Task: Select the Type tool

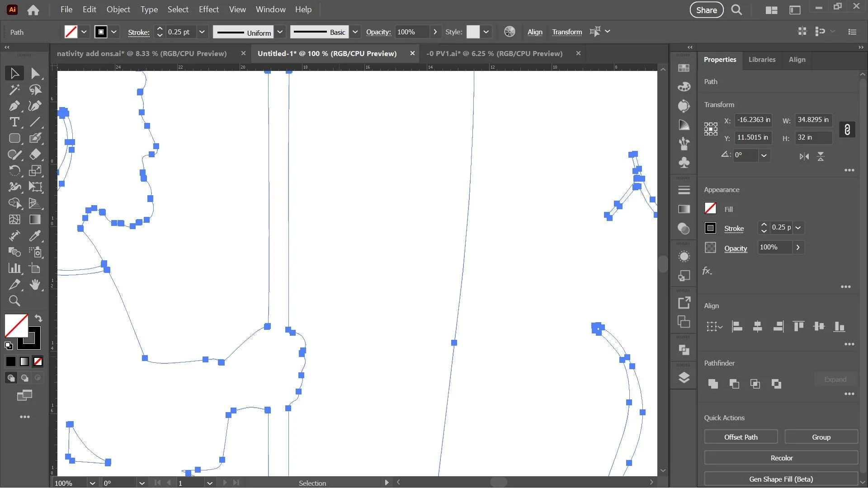Action: click(x=14, y=122)
